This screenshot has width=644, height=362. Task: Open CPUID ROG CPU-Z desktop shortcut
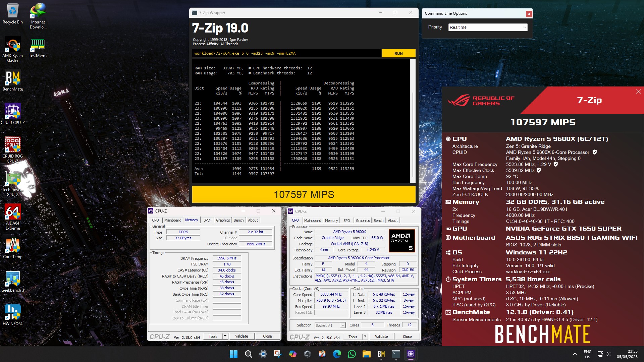pyautogui.click(x=13, y=150)
